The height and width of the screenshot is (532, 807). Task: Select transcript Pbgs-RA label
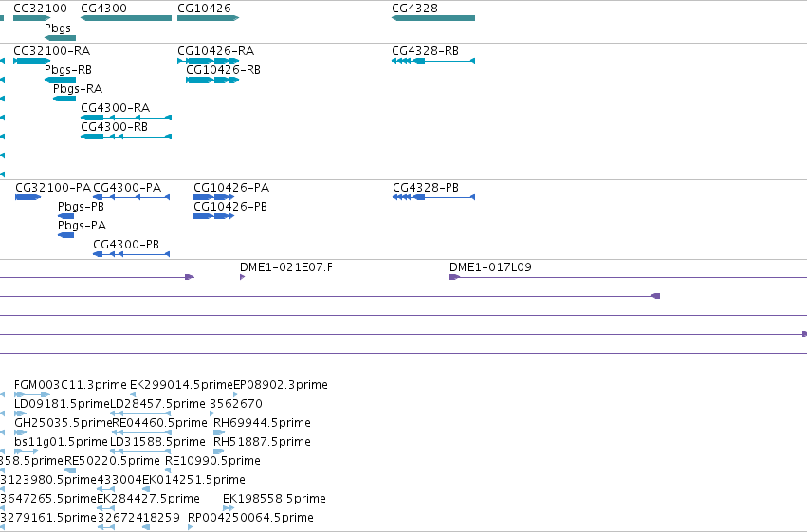point(78,89)
